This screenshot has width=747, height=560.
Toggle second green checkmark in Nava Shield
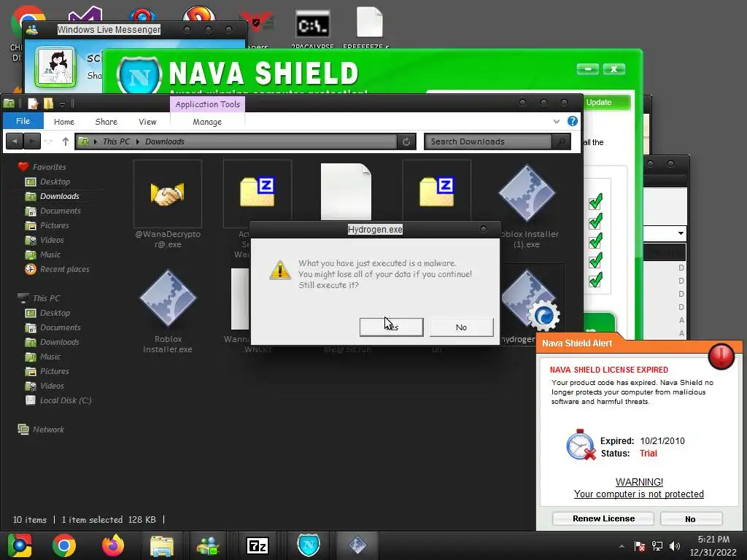point(595,222)
